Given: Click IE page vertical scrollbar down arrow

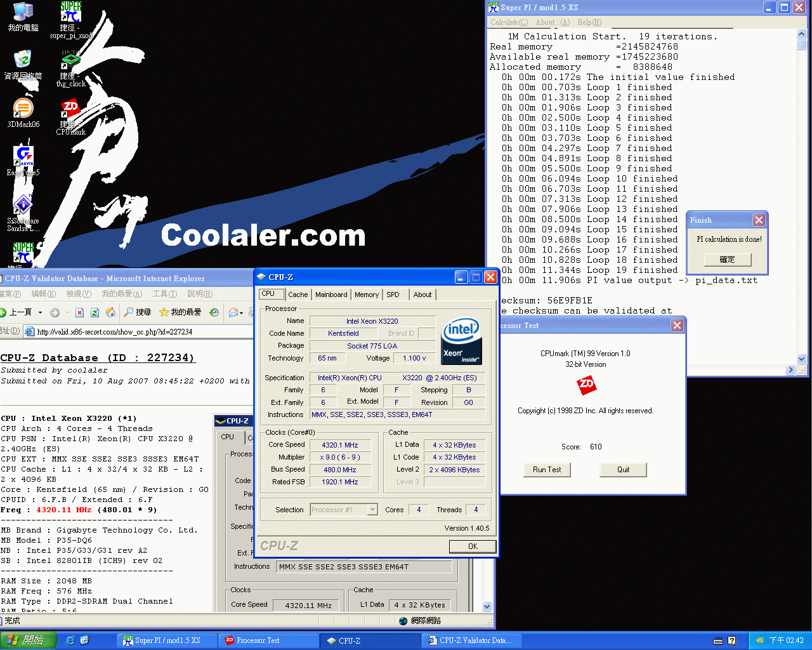Looking at the screenshot, I should [487, 606].
